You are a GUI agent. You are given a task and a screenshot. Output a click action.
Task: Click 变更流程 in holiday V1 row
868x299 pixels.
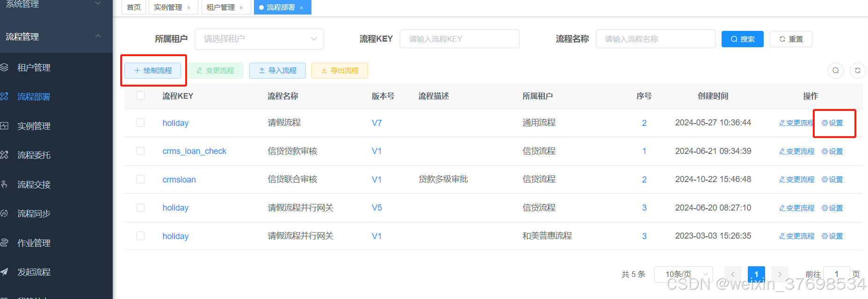(797, 236)
